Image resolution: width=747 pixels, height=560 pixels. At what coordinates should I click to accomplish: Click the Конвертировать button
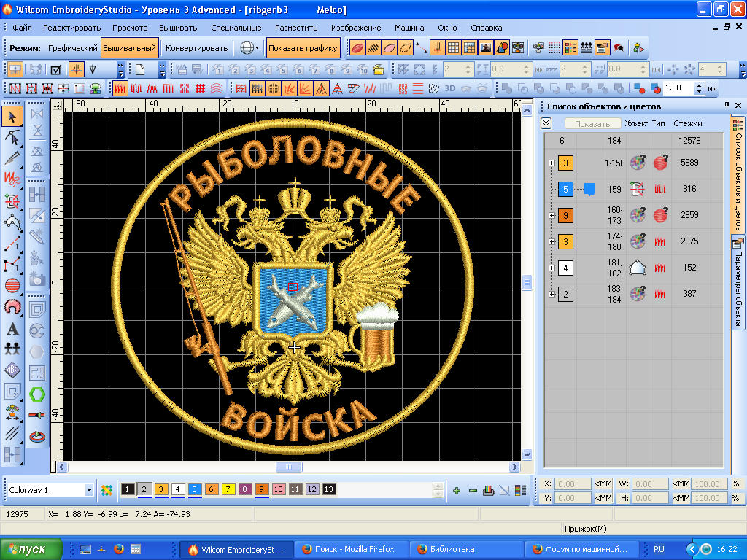196,48
